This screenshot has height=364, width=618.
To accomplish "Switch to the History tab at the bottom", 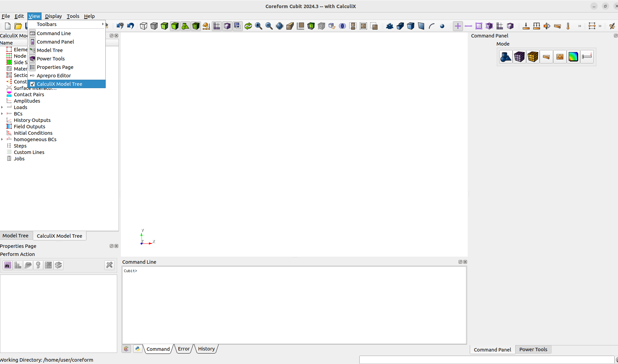I will click(x=206, y=348).
